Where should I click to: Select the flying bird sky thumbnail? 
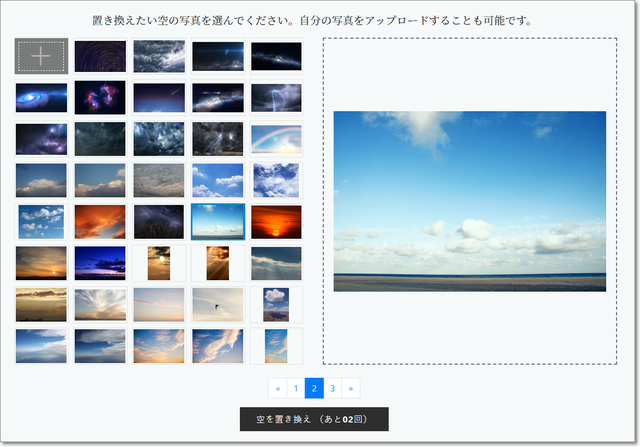pos(217,304)
